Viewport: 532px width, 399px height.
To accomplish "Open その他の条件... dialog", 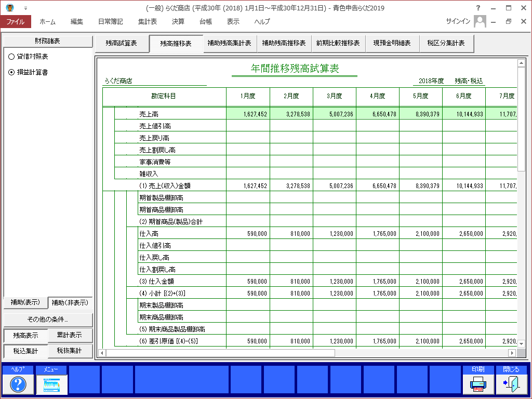I will [x=48, y=320].
